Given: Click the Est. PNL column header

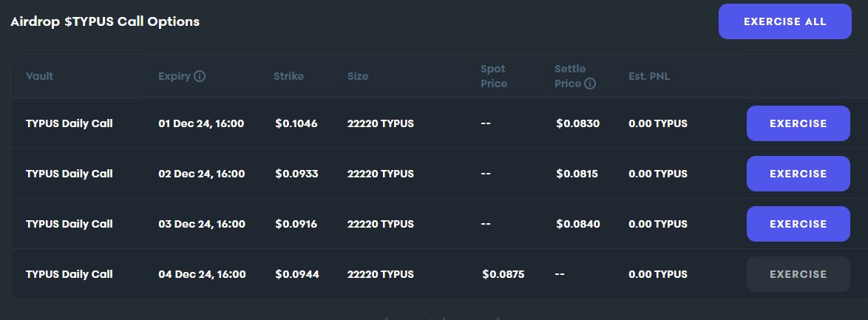Looking at the screenshot, I should (x=649, y=76).
